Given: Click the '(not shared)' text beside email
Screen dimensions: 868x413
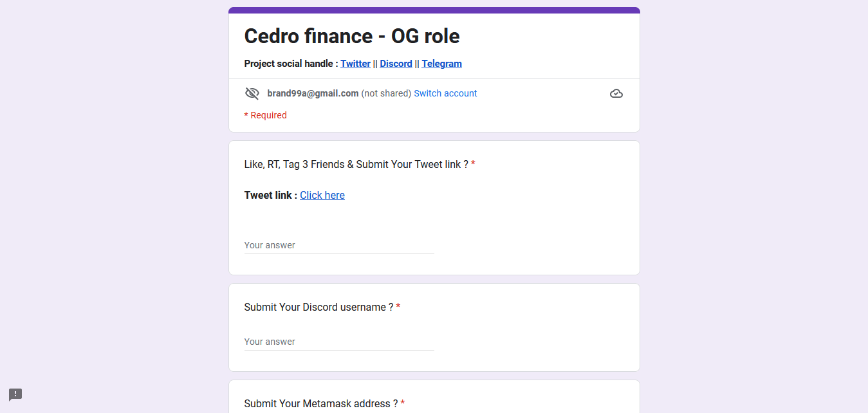Looking at the screenshot, I should tap(386, 93).
